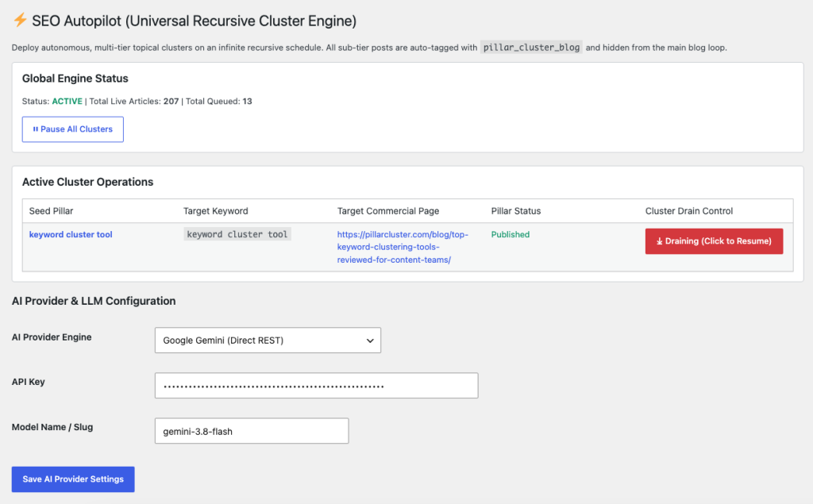The image size is (813, 504).
Task: Click the Target Keyword column header
Action: 216,211
